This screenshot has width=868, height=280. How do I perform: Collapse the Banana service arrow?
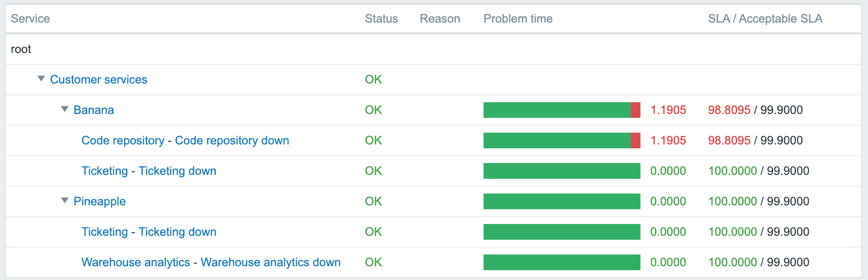pos(65,110)
